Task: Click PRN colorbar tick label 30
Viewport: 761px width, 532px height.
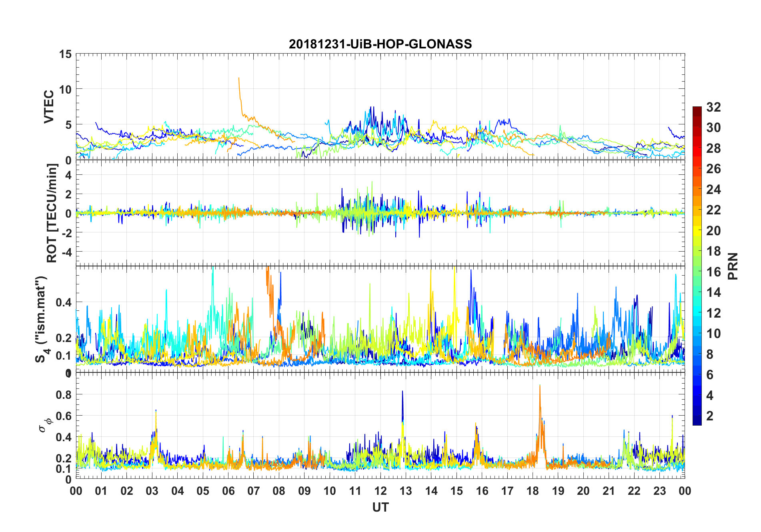Action: click(x=714, y=128)
